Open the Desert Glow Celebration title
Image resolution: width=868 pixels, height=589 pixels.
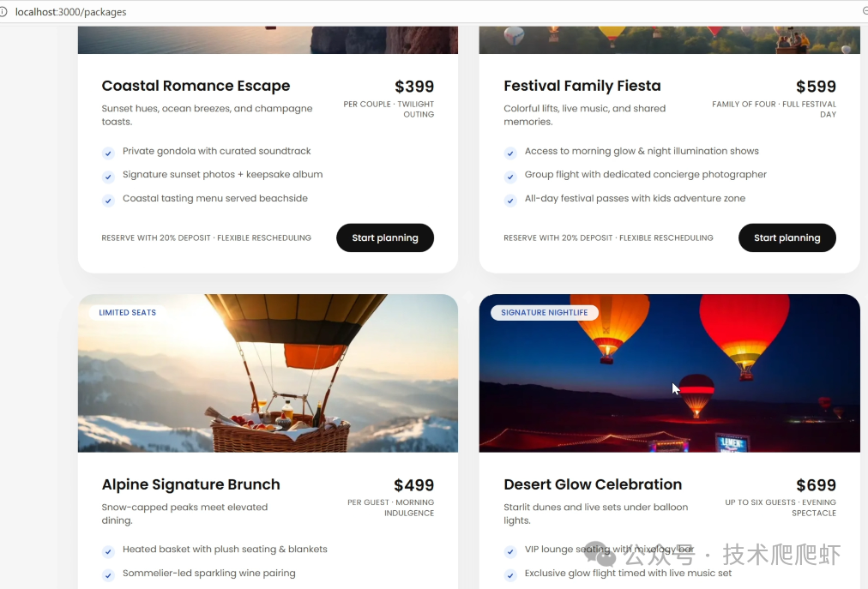[593, 484]
